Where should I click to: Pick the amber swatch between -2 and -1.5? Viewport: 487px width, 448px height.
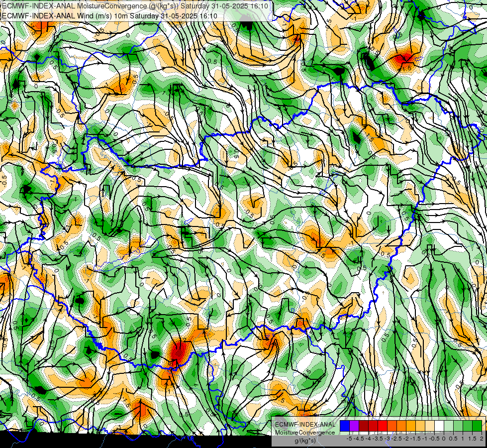[x=411, y=426]
